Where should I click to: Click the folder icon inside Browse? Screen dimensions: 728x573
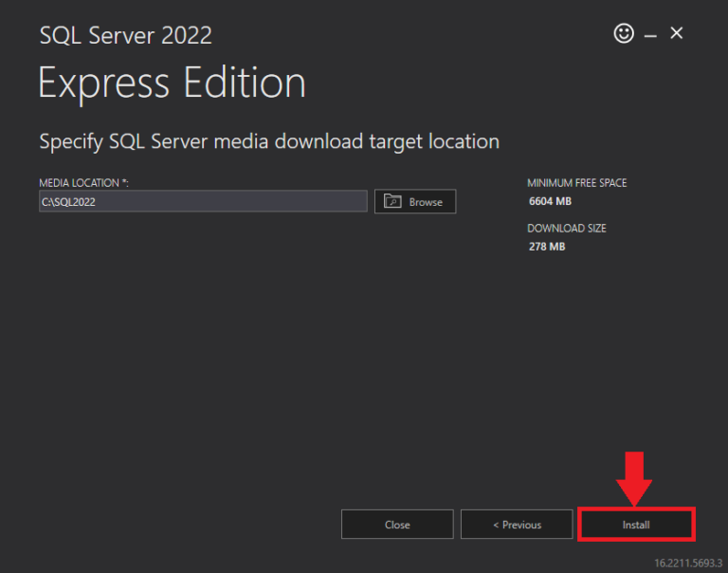393,201
